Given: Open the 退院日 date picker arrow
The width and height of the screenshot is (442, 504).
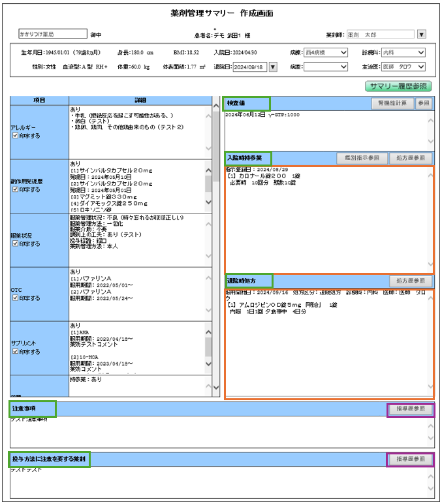Looking at the screenshot, I should click(x=273, y=67).
